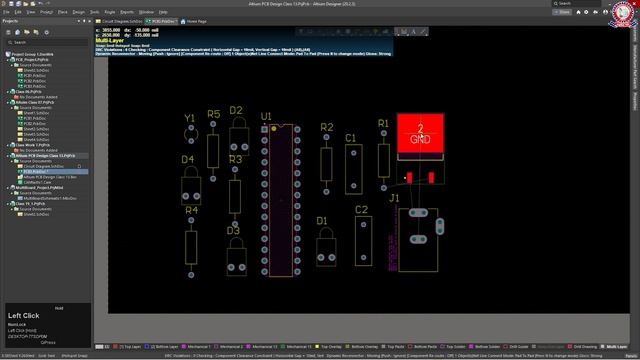Select the dimension tool in the Active Bar
The height and width of the screenshot is (360, 640).
point(404,31)
